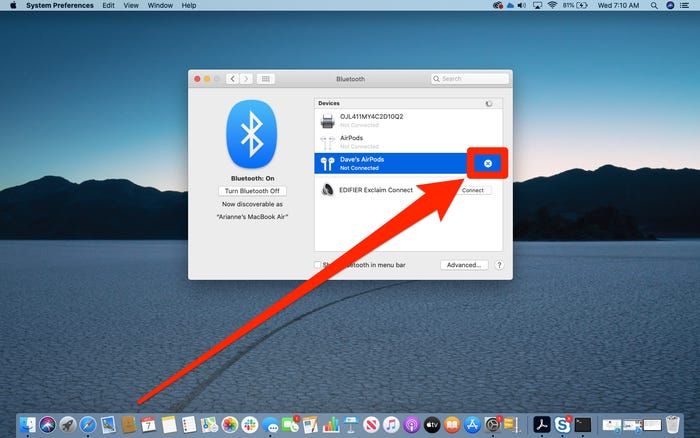Open Books from the Dock
This screenshot has height=438, width=700.
tap(452, 425)
